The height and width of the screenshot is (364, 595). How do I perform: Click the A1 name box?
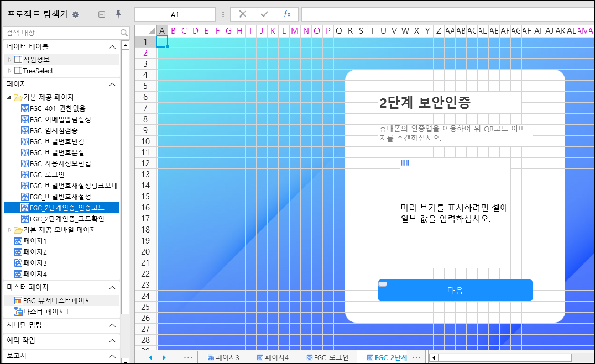coord(175,14)
